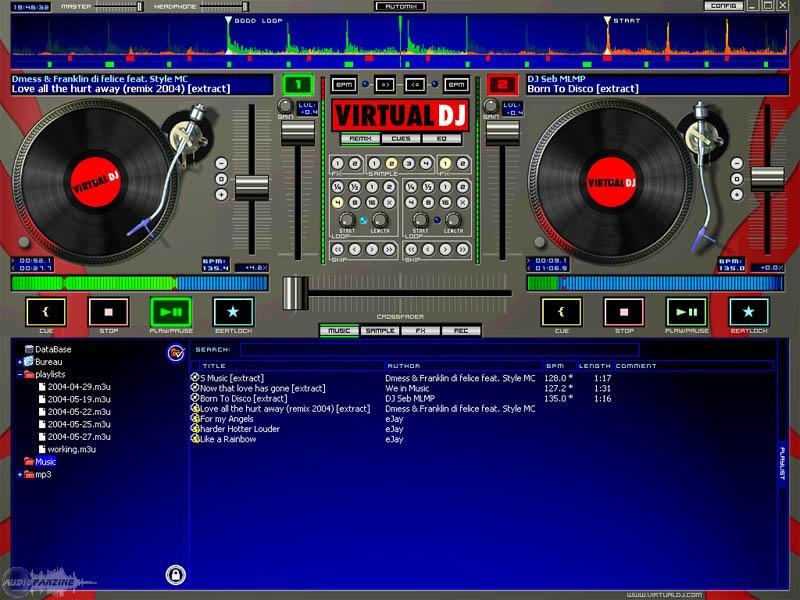The image size is (800, 600).
Task: Skip far backward on right deck (<<)
Action: click(411, 249)
